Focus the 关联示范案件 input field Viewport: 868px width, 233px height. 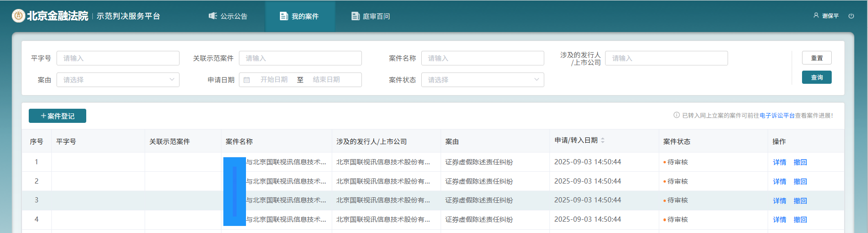[300, 58]
